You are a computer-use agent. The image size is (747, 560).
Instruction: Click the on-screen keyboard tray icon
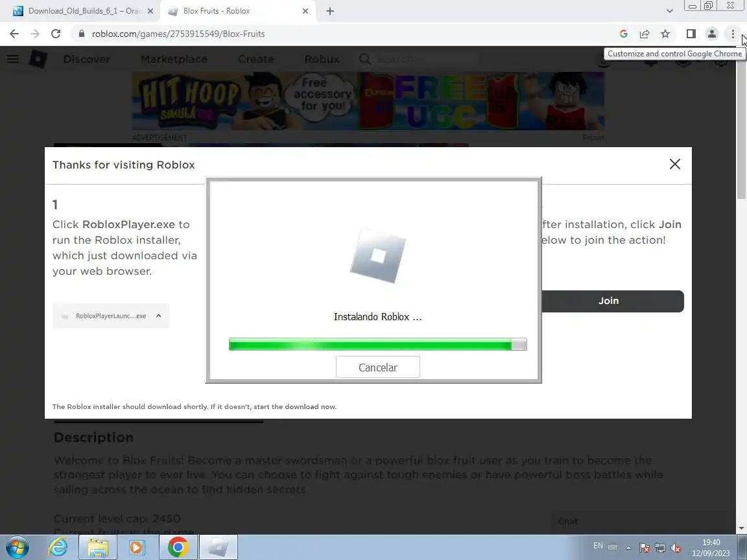613,548
